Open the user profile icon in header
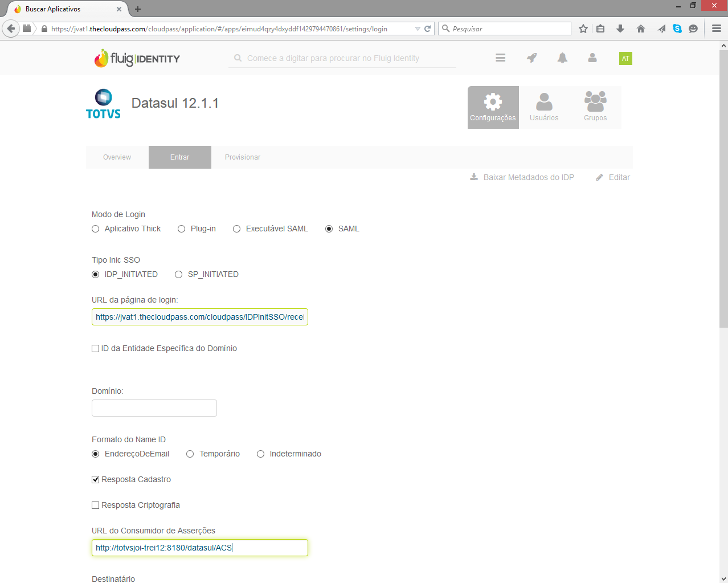 (x=592, y=58)
